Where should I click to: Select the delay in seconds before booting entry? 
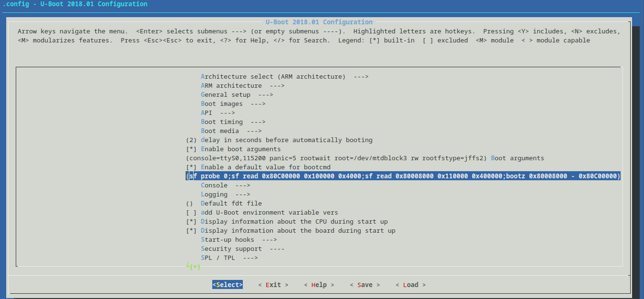pos(279,140)
